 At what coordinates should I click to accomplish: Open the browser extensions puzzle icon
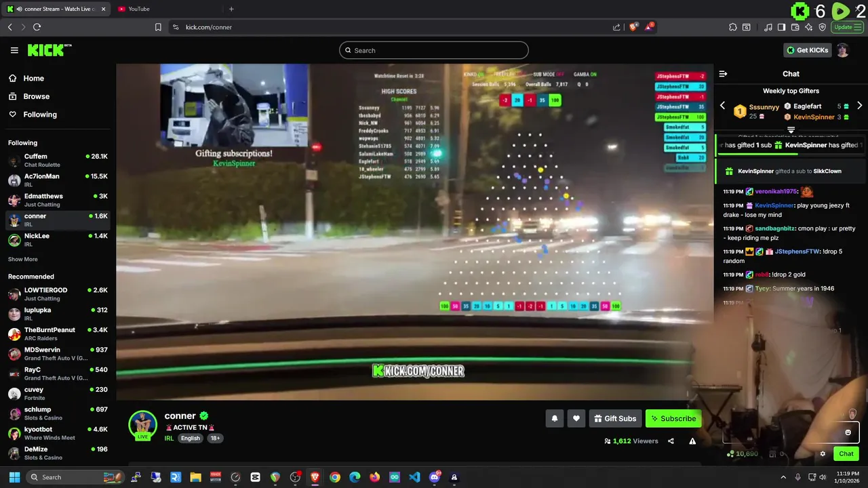pyautogui.click(x=733, y=27)
